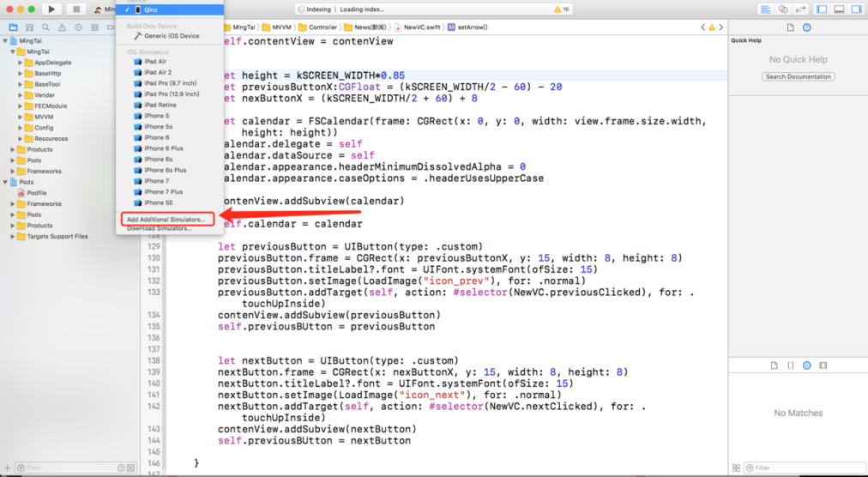This screenshot has height=477, width=868.
Task: Open the Issue navigator triangle icon
Action: tap(62, 27)
